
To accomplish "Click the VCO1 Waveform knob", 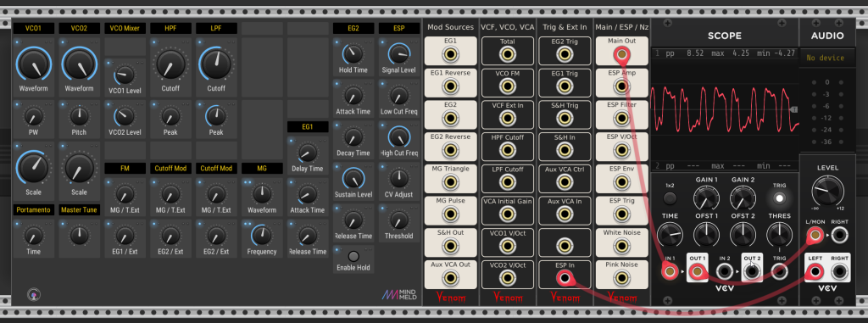I will pyautogui.click(x=34, y=65).
